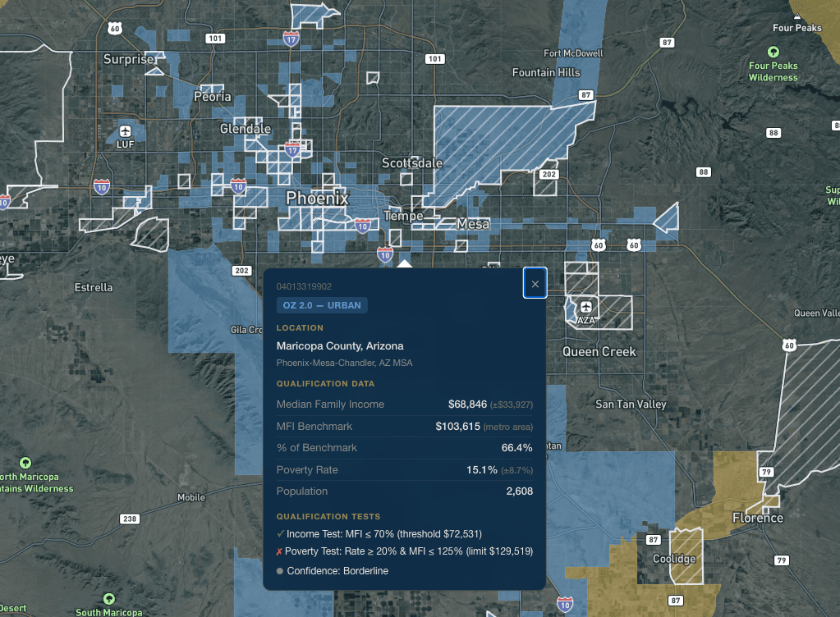
Task: Click the Four Peaks Wilderness tree icon
Action: pyautogui.click(x=772, y=51)
